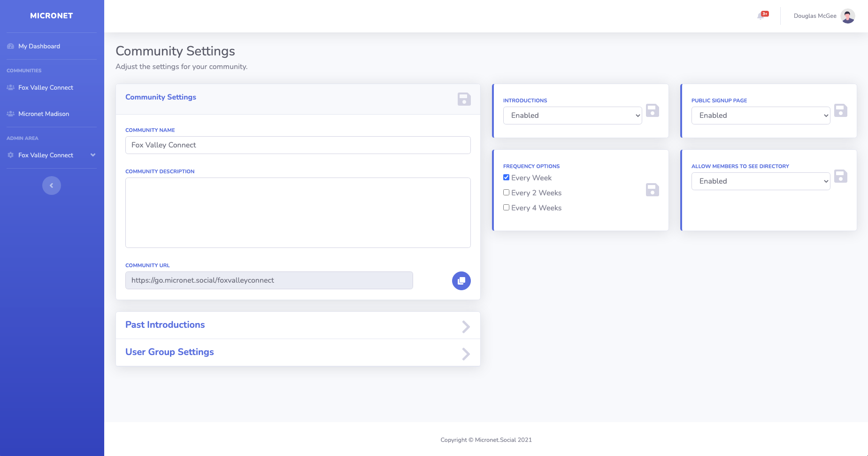868x456 pixels.
Task: Open the Introductions dropdown
Action: [x=572, y=116]
